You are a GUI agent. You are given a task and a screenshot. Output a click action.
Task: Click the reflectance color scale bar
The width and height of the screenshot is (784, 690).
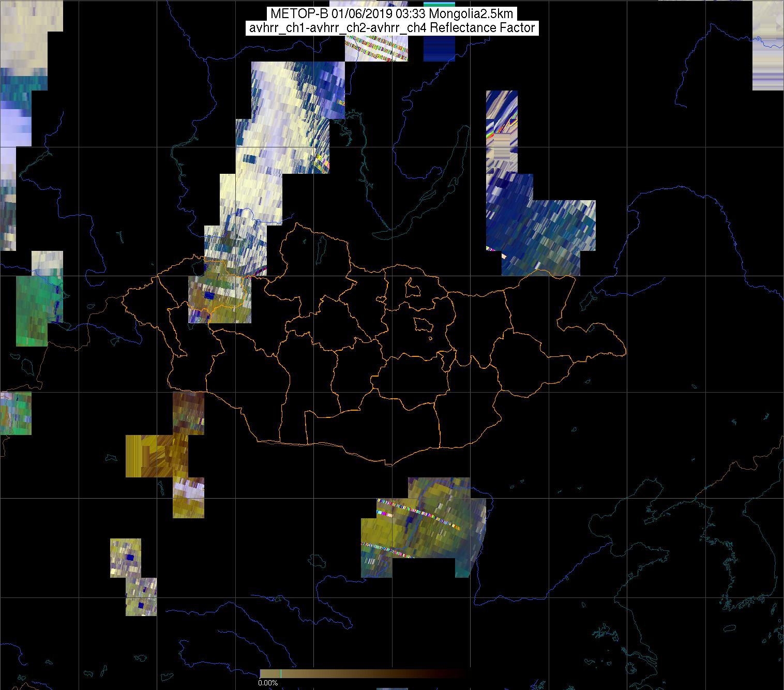point(365,673)
